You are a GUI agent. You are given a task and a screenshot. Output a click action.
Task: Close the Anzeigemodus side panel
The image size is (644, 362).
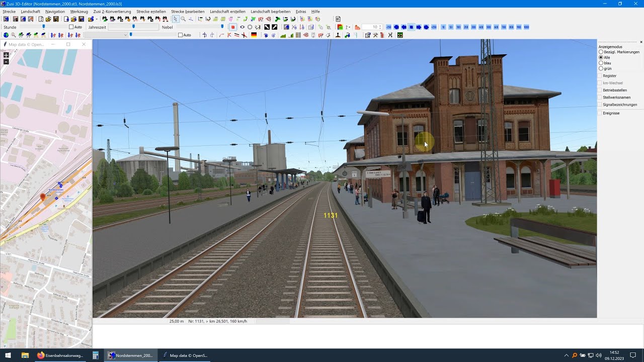[x=641, y=42]
